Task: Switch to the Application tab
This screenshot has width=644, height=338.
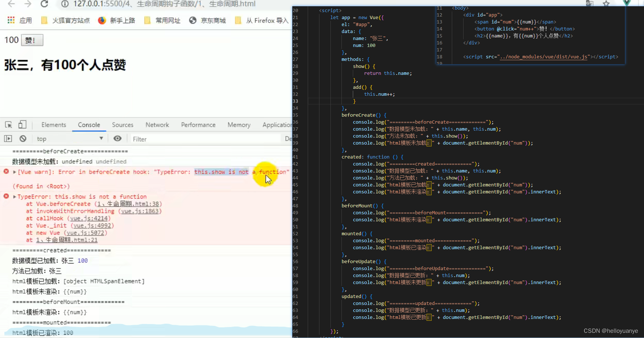Action: click(277, 125)
